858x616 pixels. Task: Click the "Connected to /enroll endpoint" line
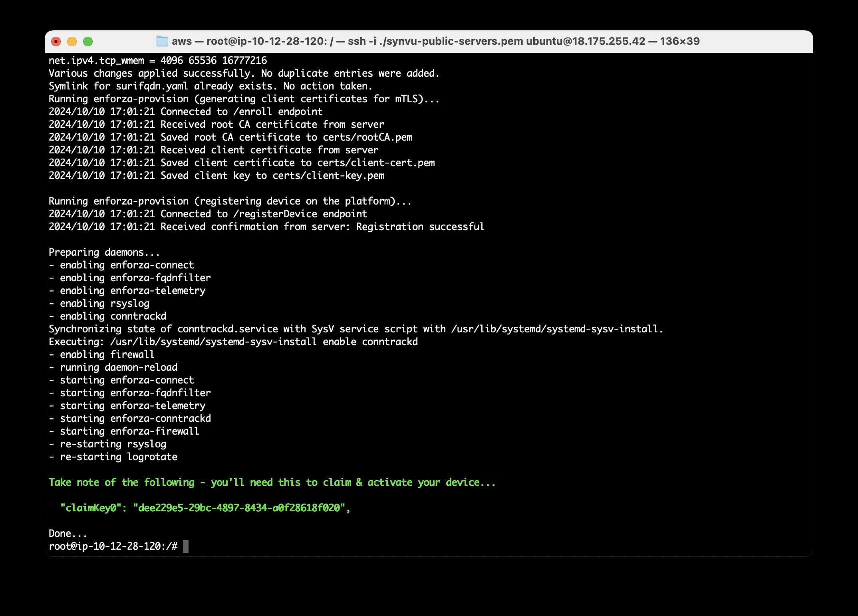(x=185, y=112)
